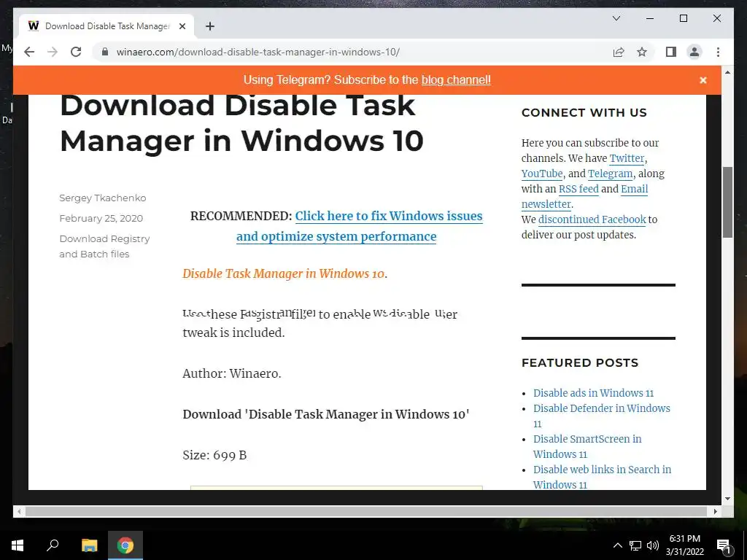
Task: Open Disable ads in Windows 11 post
Action: point(593,393)
